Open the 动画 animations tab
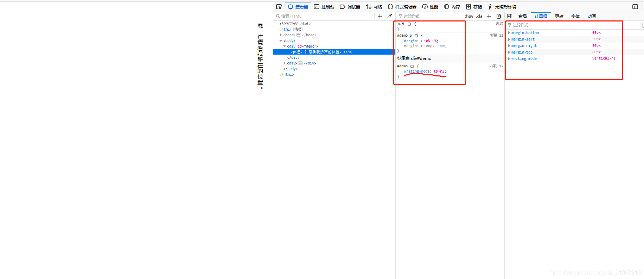Image resolution: width=644 pixels, height=279 pixels. coord(592,16)
